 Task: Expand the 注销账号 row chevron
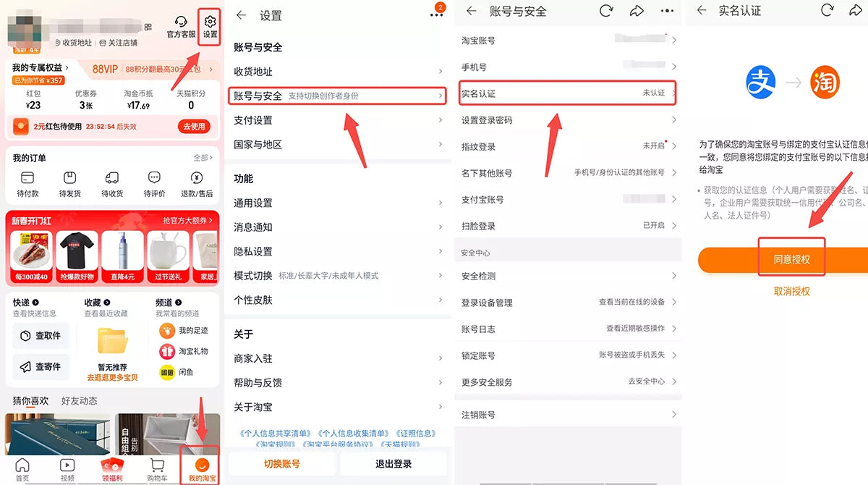[674, 415]
